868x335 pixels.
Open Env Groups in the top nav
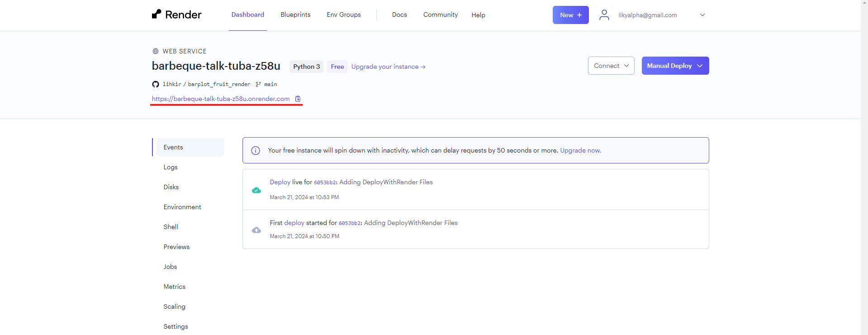(344, 14)
